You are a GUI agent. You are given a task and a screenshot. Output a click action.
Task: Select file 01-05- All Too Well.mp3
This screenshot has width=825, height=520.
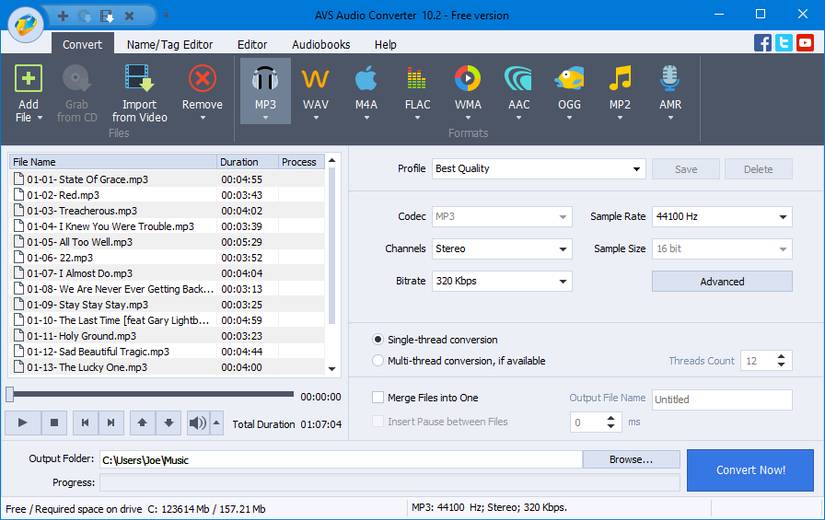pos(166,242)
